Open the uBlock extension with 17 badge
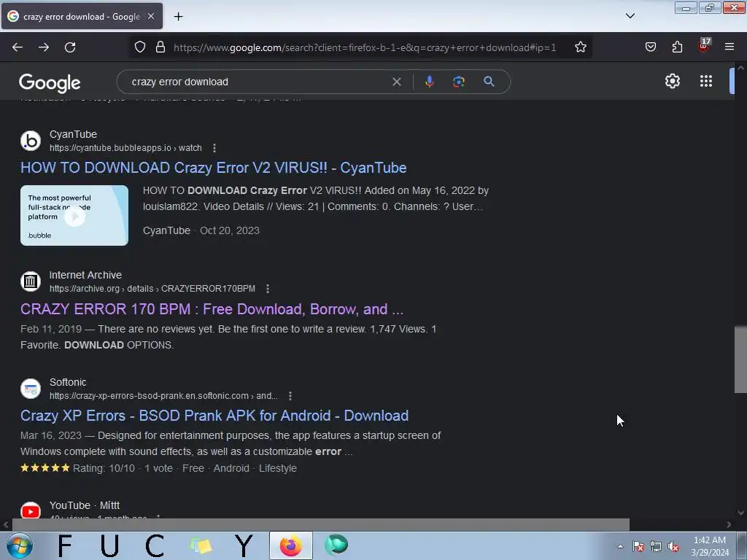747x560 pixels. click(704, 46)
